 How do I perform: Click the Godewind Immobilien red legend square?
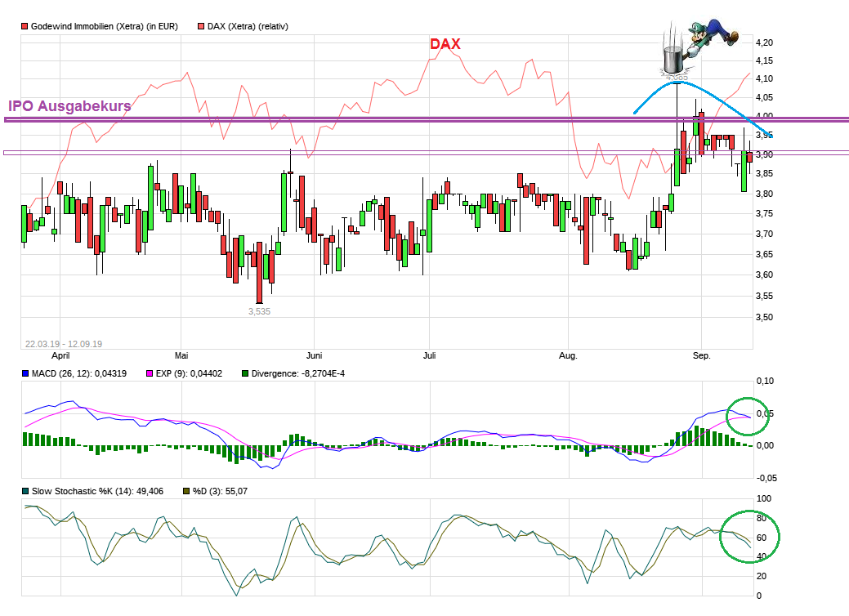[x=25, y=26]
